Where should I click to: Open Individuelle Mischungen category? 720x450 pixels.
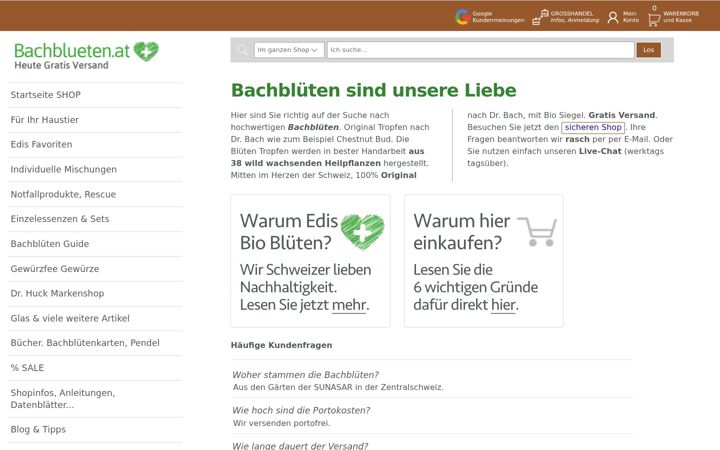point(63,169)
